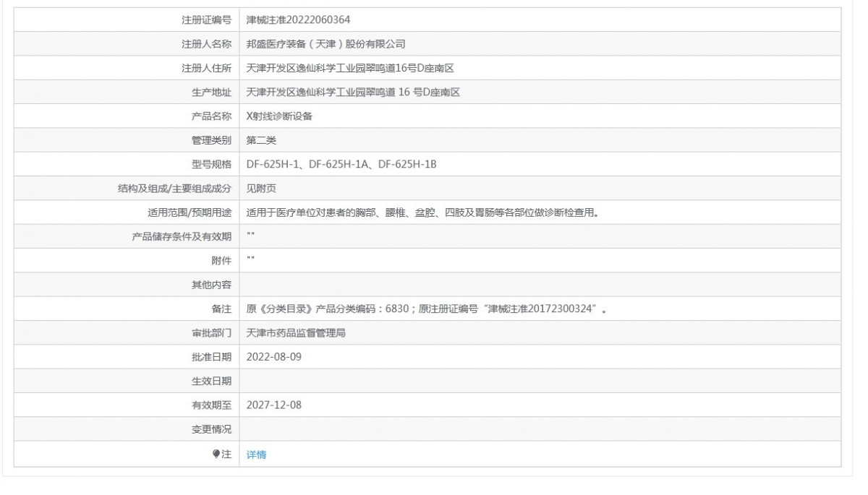Image resolution: width=868 pixels, height=495 pixels.
Task: Click the 生产地址 label
Action: pos(211,92)
